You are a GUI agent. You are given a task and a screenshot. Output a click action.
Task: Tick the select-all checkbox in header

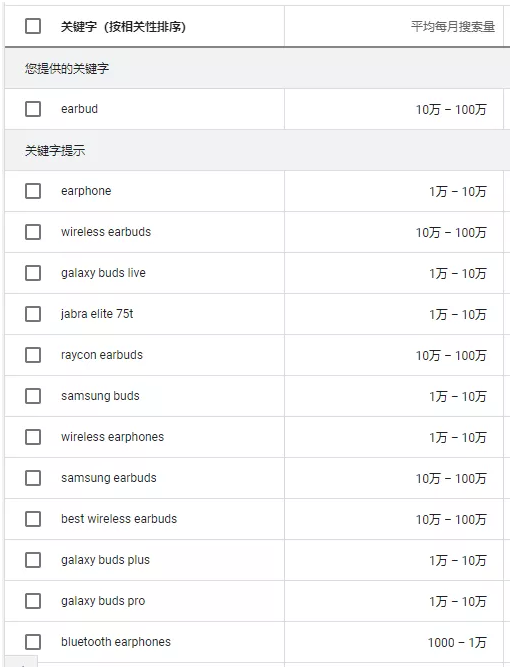pyautogui.click(x=33, y=26)
